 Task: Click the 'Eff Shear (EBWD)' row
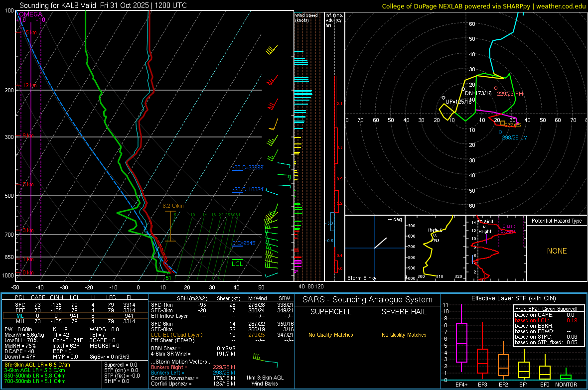click(222, 341)
